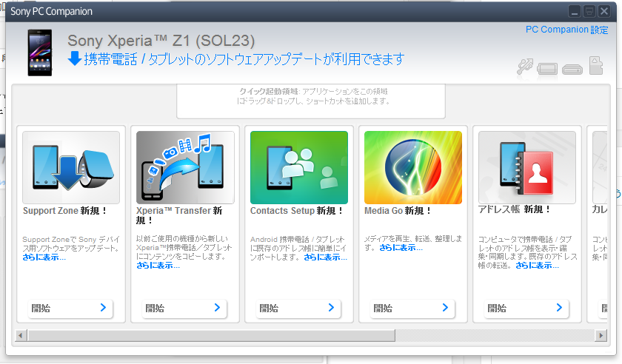Screen dimensions: 622x364
Task: Click the quick launch drop area
Action: coord(311,101)
